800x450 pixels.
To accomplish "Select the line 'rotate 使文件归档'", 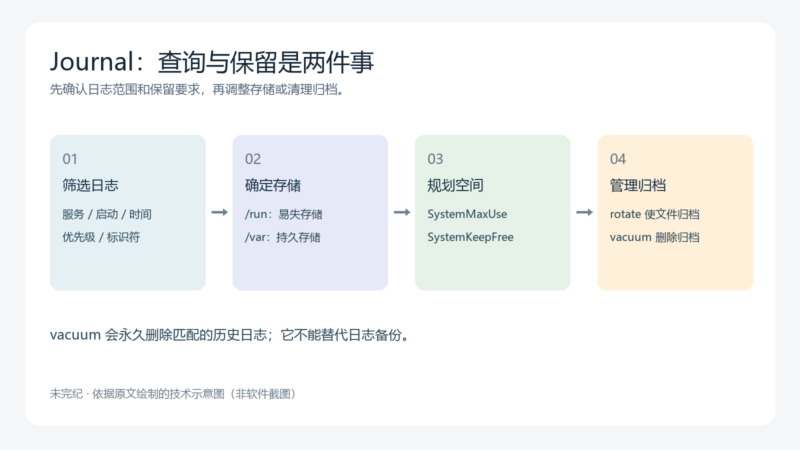I will click(x=655, y=214).
